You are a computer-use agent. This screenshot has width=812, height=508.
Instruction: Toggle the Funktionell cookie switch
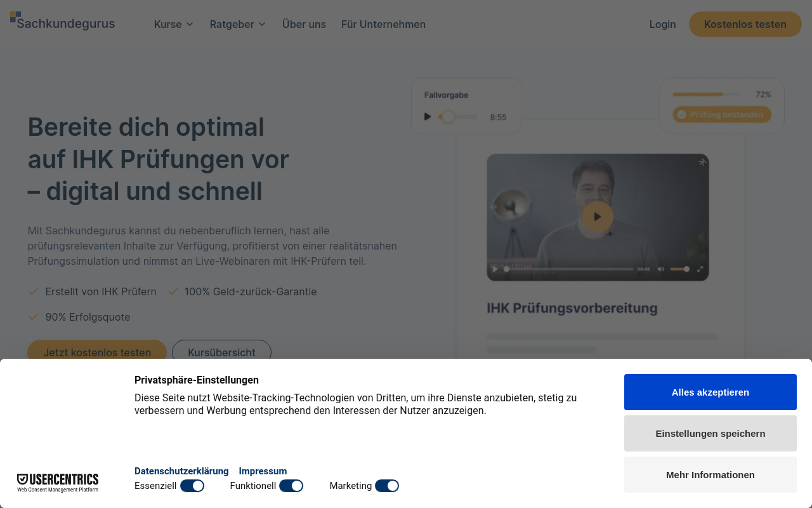291,485
